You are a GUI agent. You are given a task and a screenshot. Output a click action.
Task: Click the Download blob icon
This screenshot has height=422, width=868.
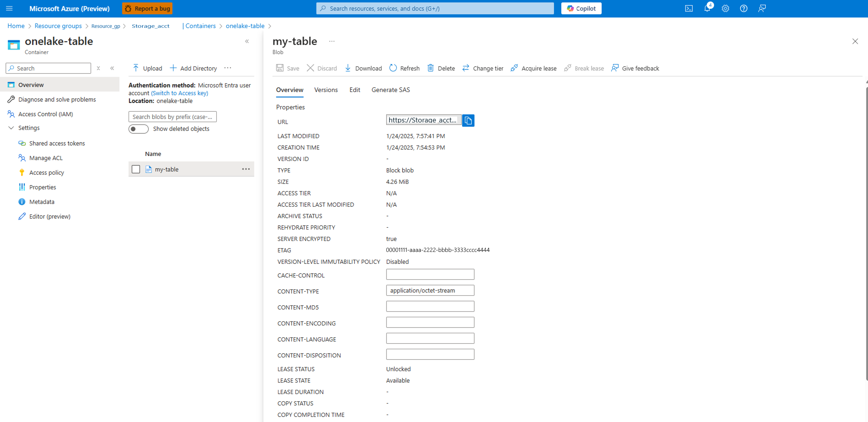point(348,68)
